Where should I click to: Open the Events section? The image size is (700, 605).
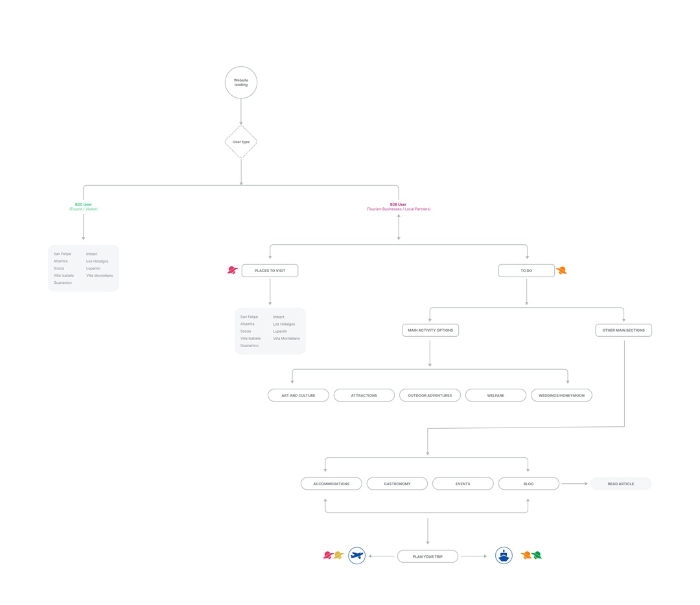463,484
